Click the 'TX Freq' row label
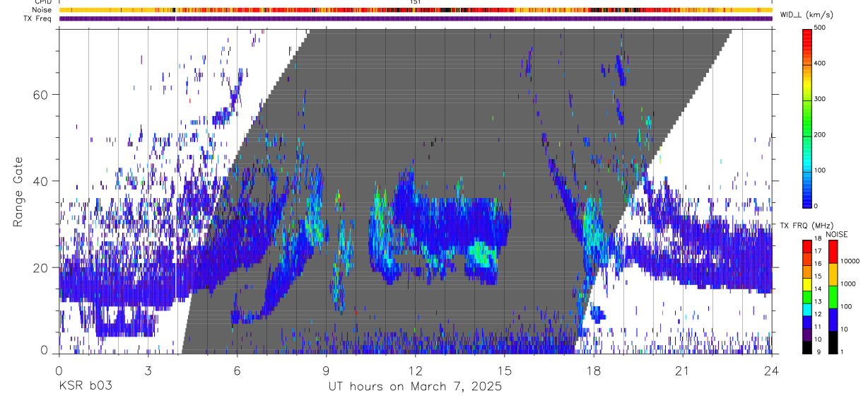The width and height of the screenshot is (868, 401). pos(38,18)
